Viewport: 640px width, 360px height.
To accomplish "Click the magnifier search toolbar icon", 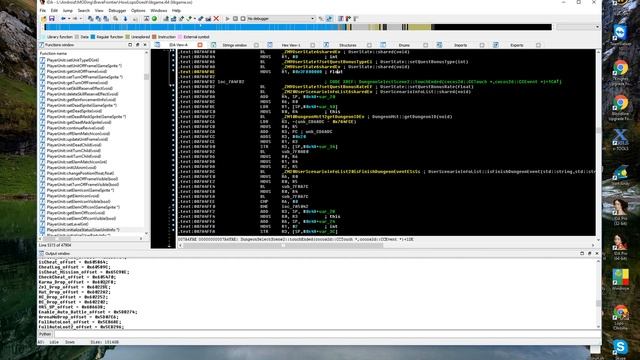I will coord(116,19).
